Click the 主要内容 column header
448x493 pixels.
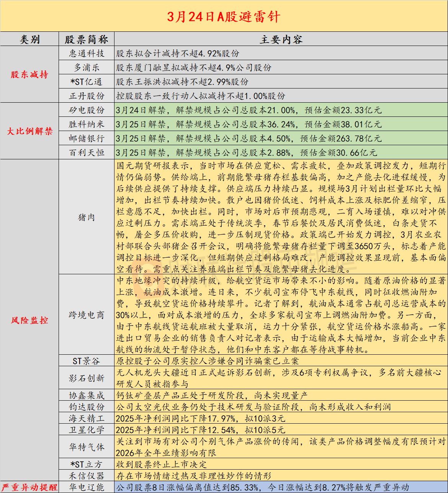[281, 39]
